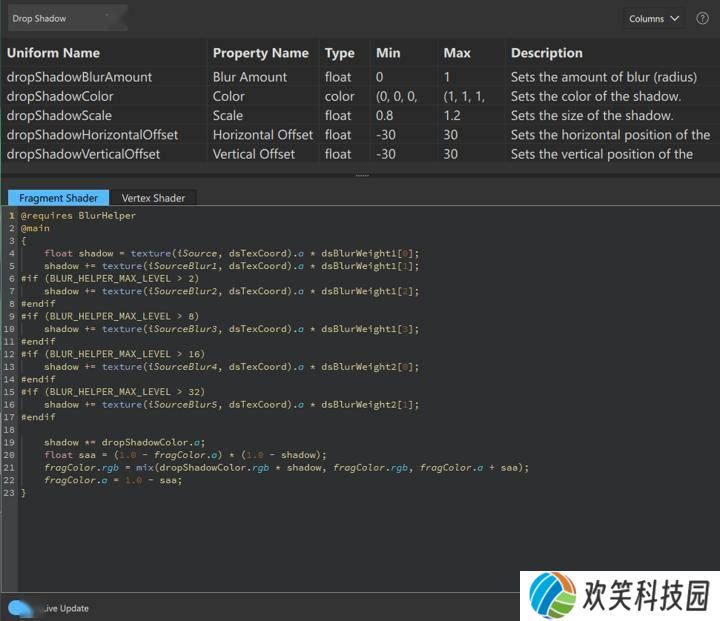This screenshot has height=621, width=720.
Task: Open the Drop Shadow effect dropdown
Action: [x=68, y=18]
